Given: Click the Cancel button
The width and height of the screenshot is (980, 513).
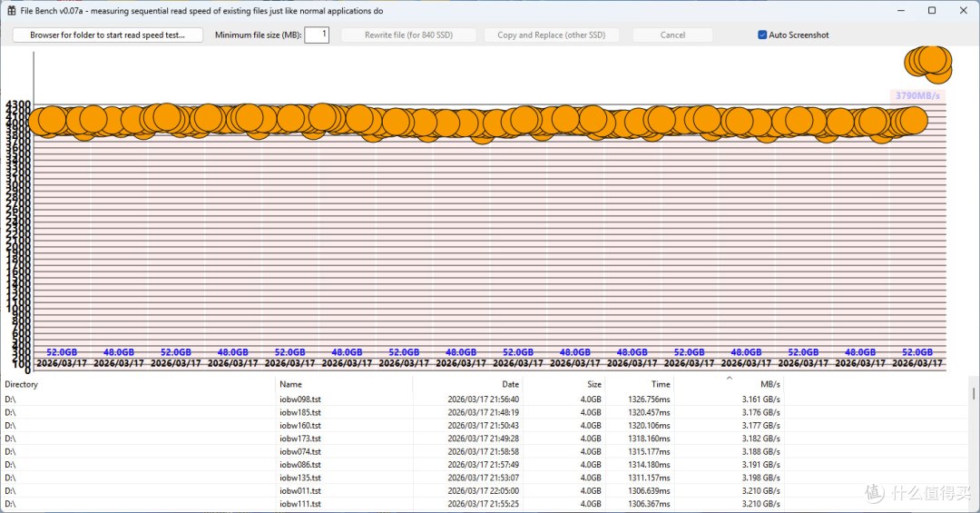Looking at the screenshot, I should 672,35.
